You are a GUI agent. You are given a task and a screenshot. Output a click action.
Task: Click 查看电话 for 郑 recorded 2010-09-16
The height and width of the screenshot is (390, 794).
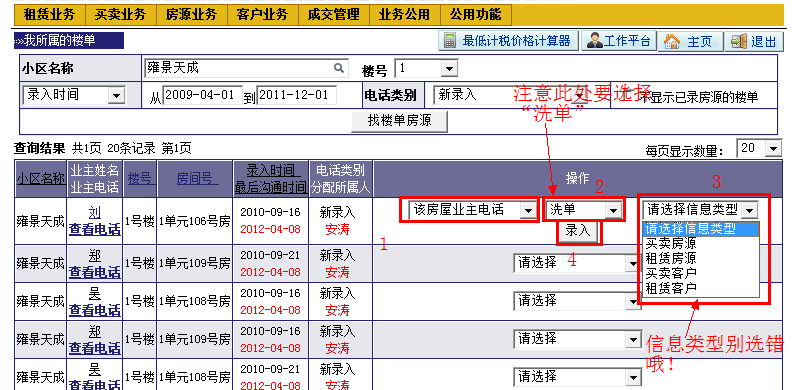(95, 348)
